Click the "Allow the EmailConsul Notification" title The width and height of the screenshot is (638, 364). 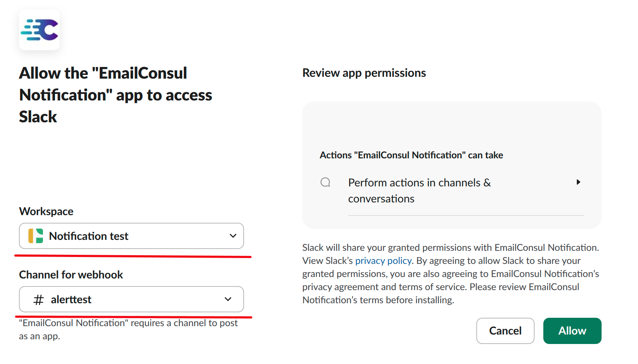point(115,95)
